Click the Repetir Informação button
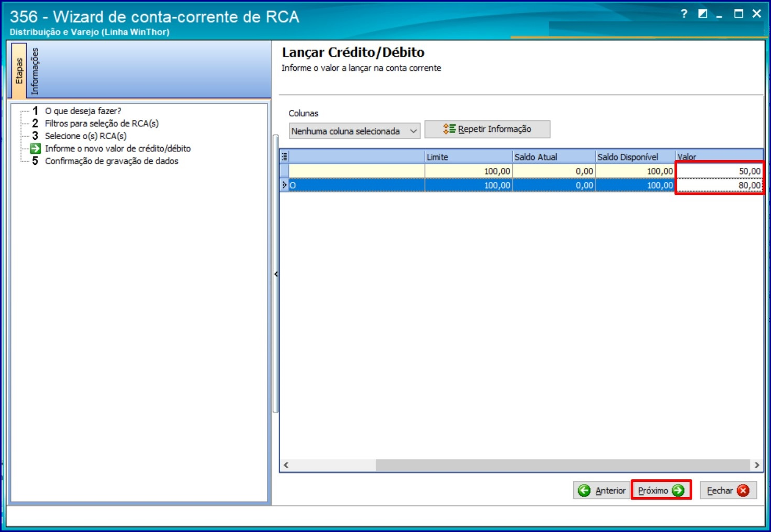Viewport: 771px width, 532px height. (x=487, y=129)
